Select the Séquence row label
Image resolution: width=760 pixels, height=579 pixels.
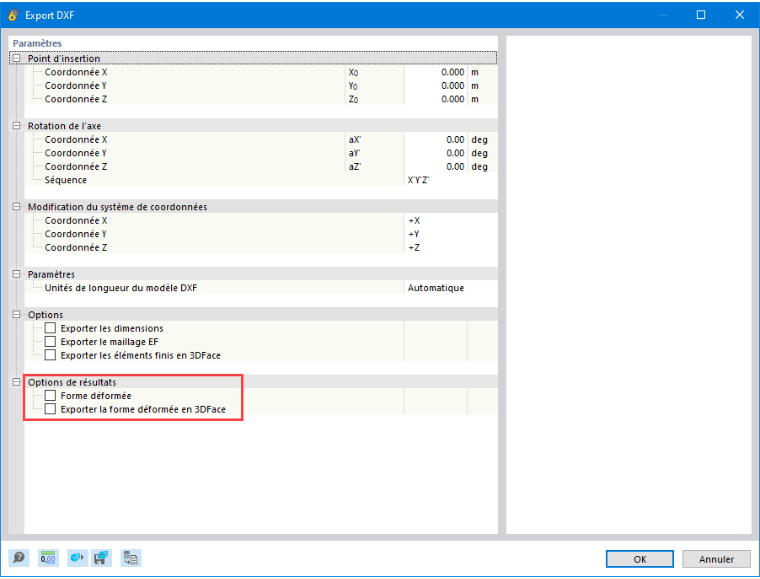[65, 180]
